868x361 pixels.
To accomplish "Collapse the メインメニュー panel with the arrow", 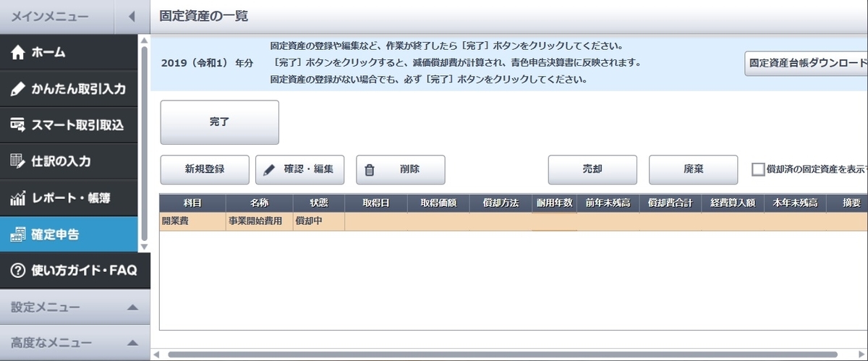I will coord(132,16).
